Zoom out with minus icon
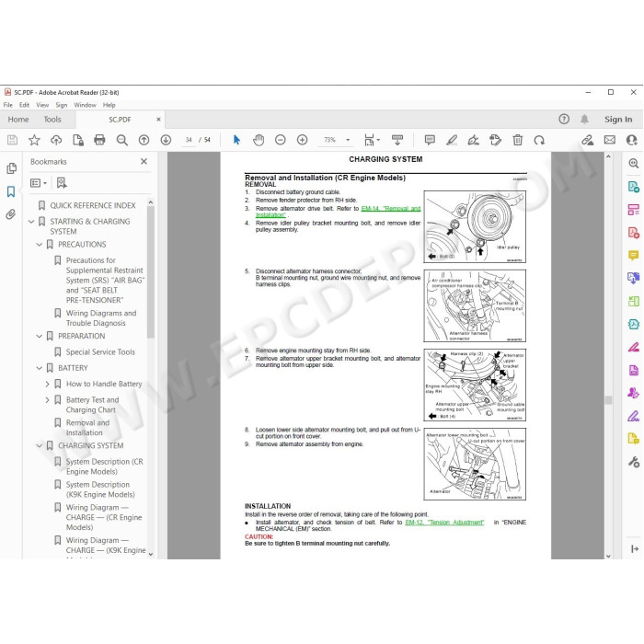This screenshot has height=644, width=644. [280, 140]
